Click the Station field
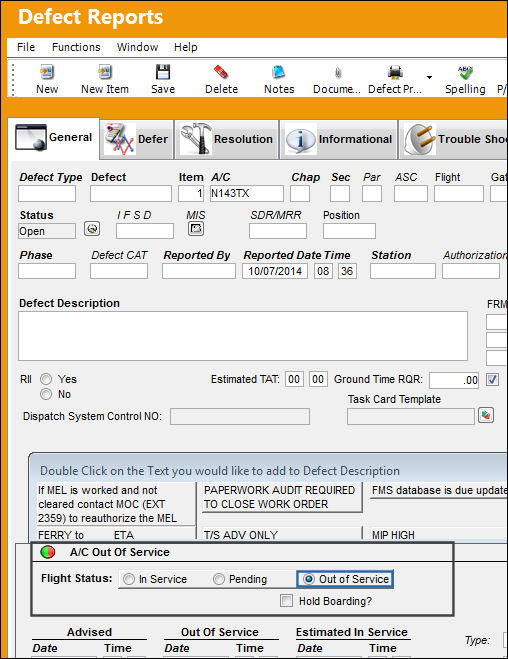This screenshot has width=508, height=659. [403, 271]
